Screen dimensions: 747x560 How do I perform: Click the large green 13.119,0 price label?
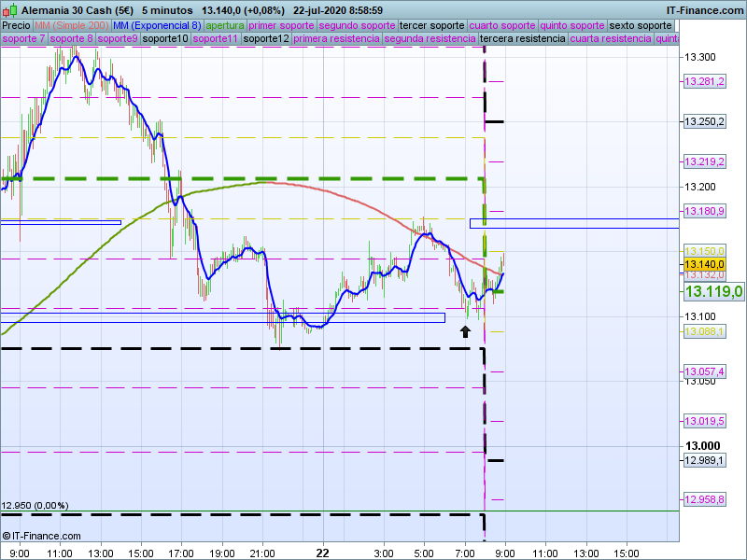click(713, 292)
